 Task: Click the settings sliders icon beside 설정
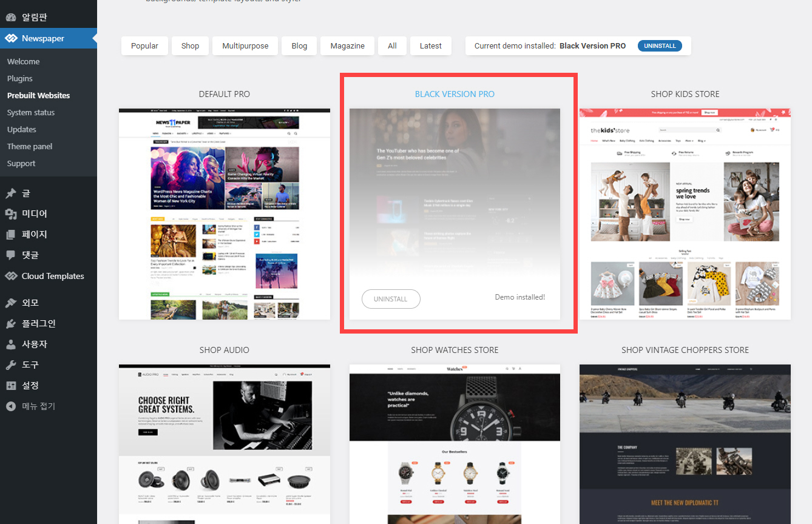[x=11, y=385]
